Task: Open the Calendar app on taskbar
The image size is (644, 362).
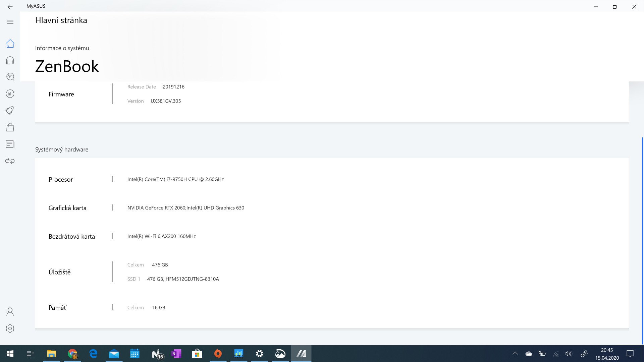Action: coord(135,354)
